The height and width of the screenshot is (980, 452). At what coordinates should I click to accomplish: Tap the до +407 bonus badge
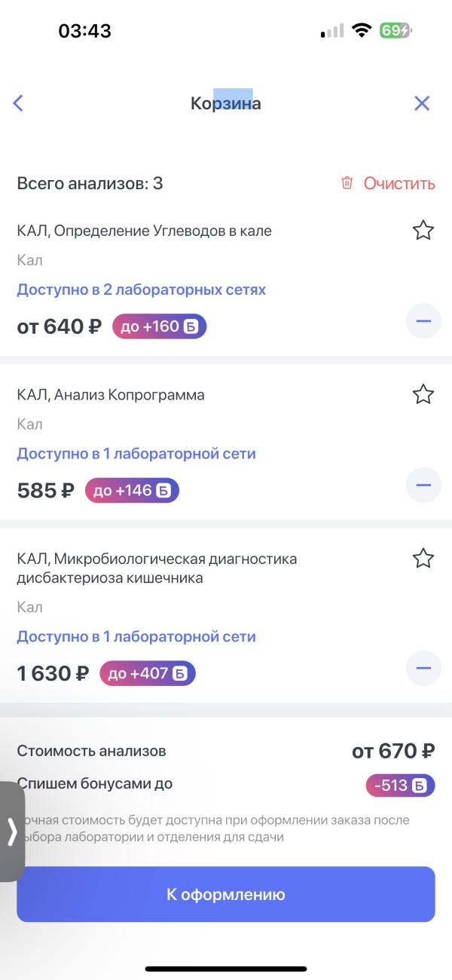[x=148, y=673]
